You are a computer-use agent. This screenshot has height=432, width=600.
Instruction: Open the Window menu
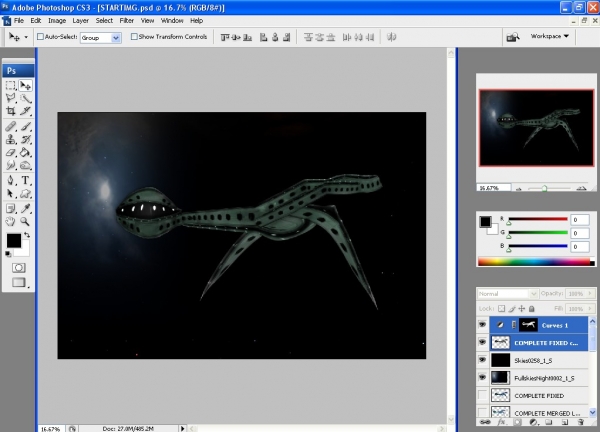click(x=172, y=21)
